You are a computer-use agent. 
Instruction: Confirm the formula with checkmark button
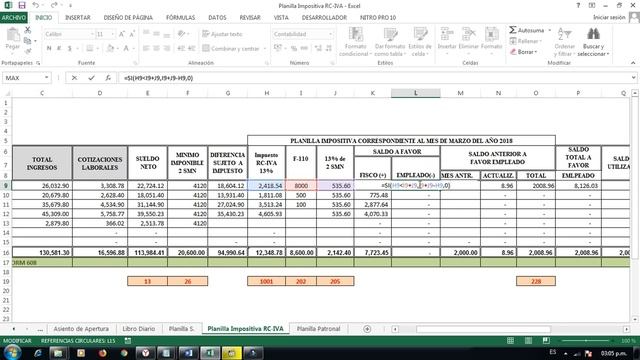click(91, 78)
